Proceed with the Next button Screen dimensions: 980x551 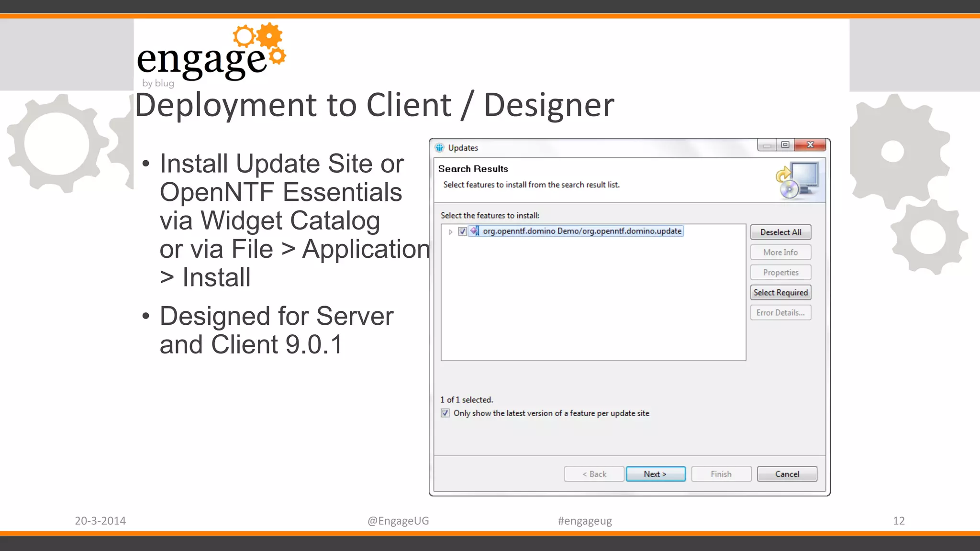656,474
